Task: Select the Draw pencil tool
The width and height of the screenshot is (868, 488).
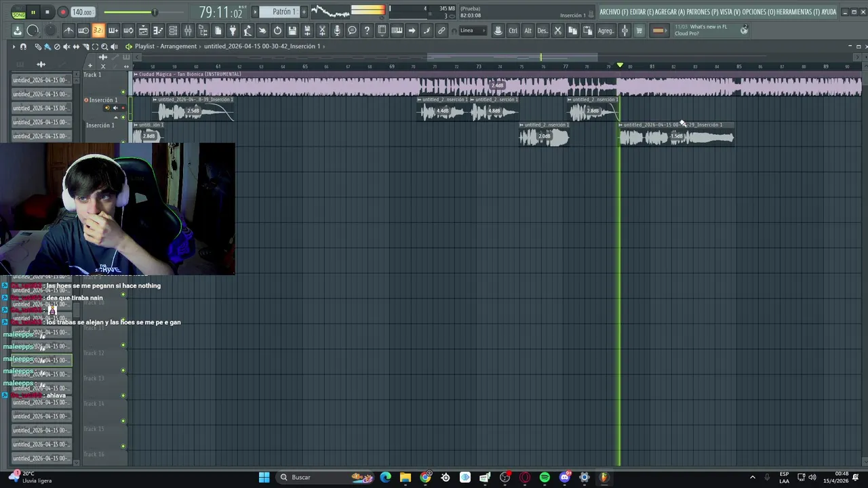Action: (x=38, y=46)
